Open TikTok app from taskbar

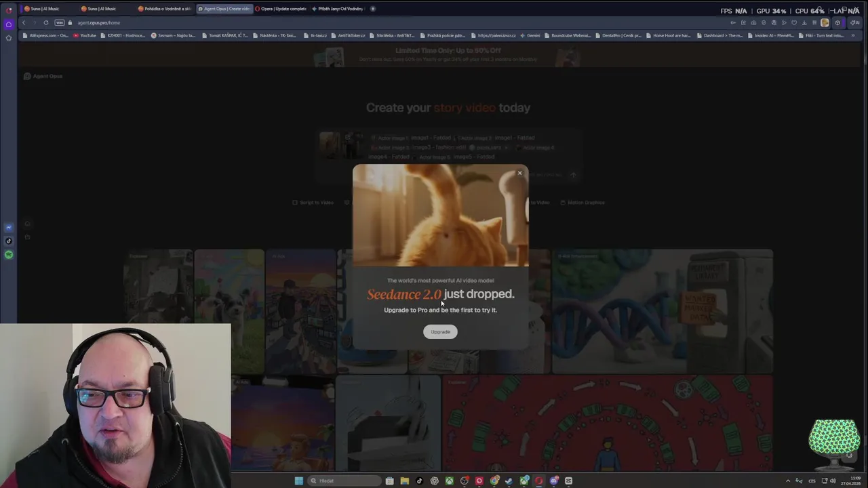419,481
